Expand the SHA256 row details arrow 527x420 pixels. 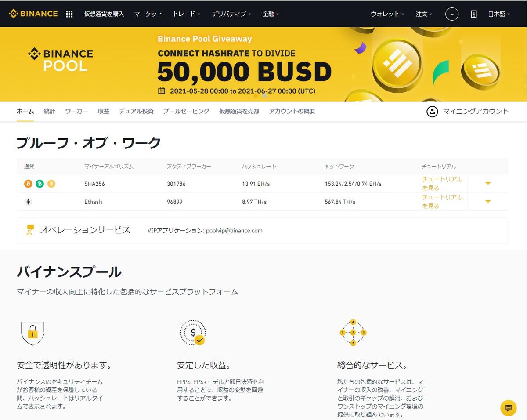click(488, 184)
